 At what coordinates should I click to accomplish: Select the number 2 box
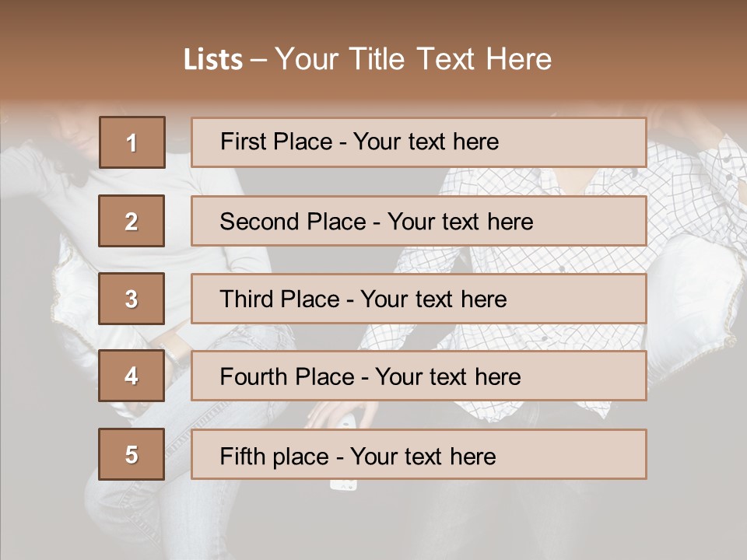tap(132, 221)
